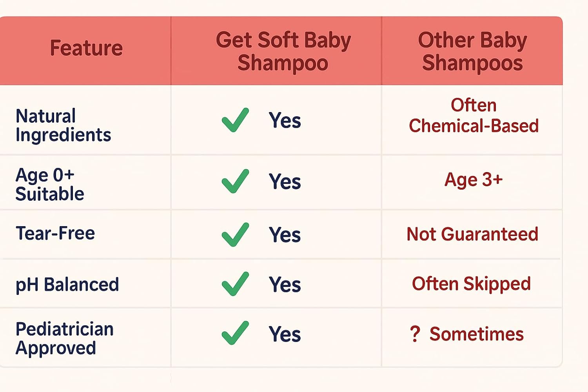Select the "Get Soft Baby Shampoo" header
The width and height of the screenshot is (588, 392).
pos(283,51)
